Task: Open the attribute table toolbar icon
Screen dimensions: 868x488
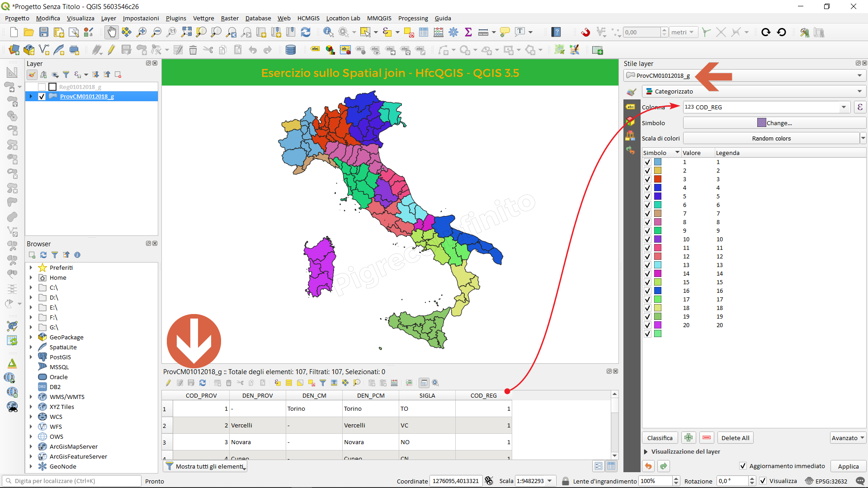Action: 424,32
